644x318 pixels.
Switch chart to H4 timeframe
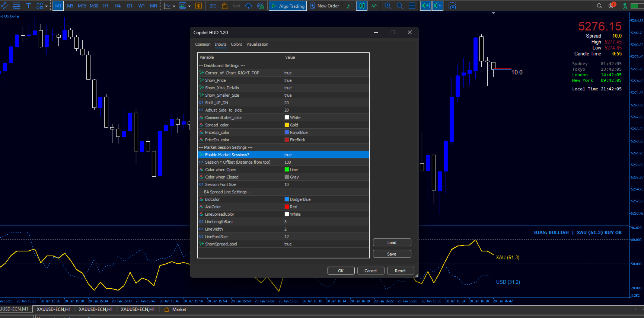[x=118, y=6]
